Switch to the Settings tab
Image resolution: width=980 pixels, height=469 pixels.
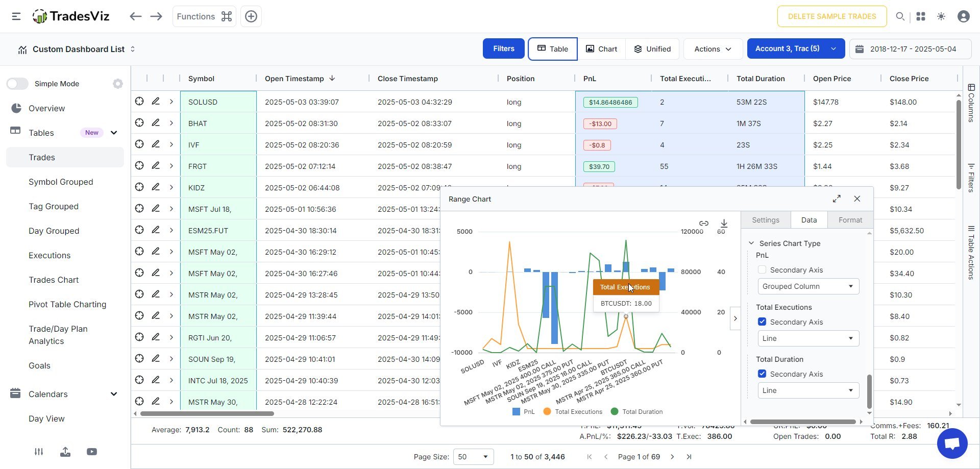tap(766, 220)
